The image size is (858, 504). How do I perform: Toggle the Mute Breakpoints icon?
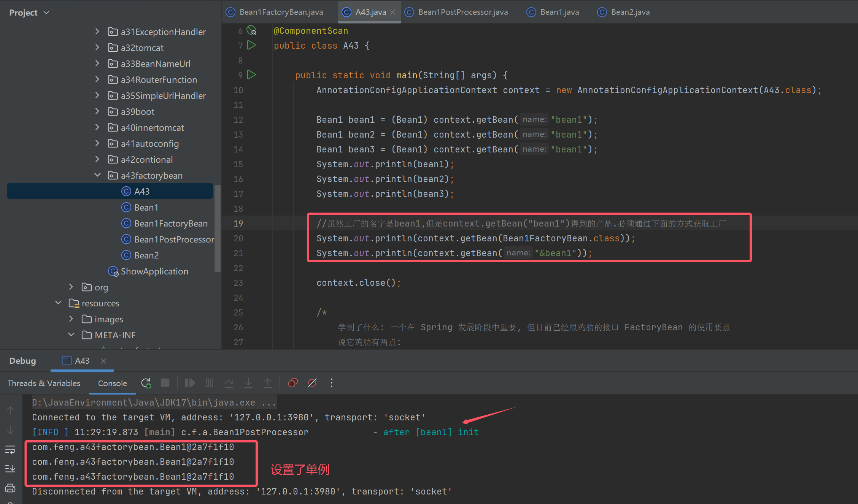pyautogui.click(x=312, y=383)
